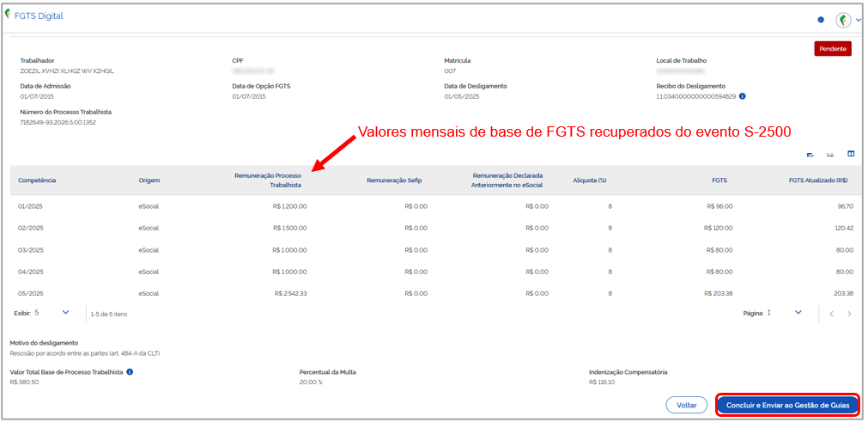The height and width of the screenshot is (422, 868).
Task: Click the process number 7182649-93.2026.5.00.1352
Action: [58, 122]
